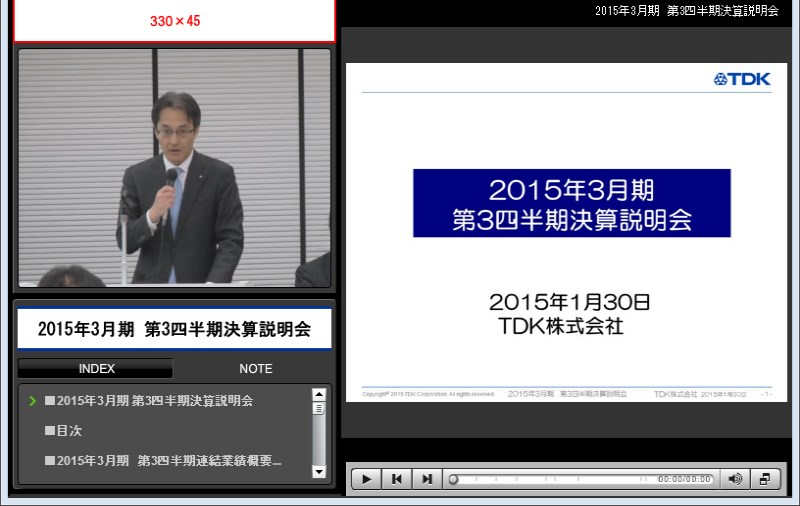Click the index list scroll-up arrow
Image resolution: width=800 pixels, height=506 pixels.
tap(319, 394)
